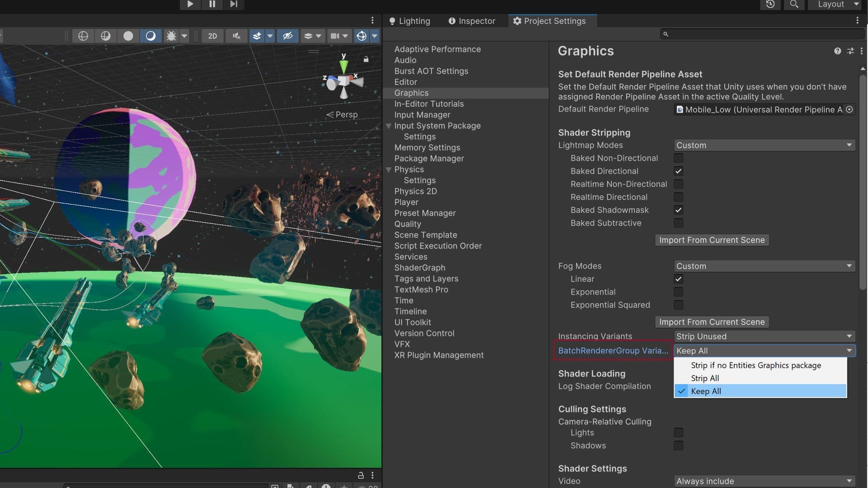Screen dimensions: 868x488
Task: Toggle Baked Directional checkbox on
Action: pyautogui.click(x=678, y=171)
